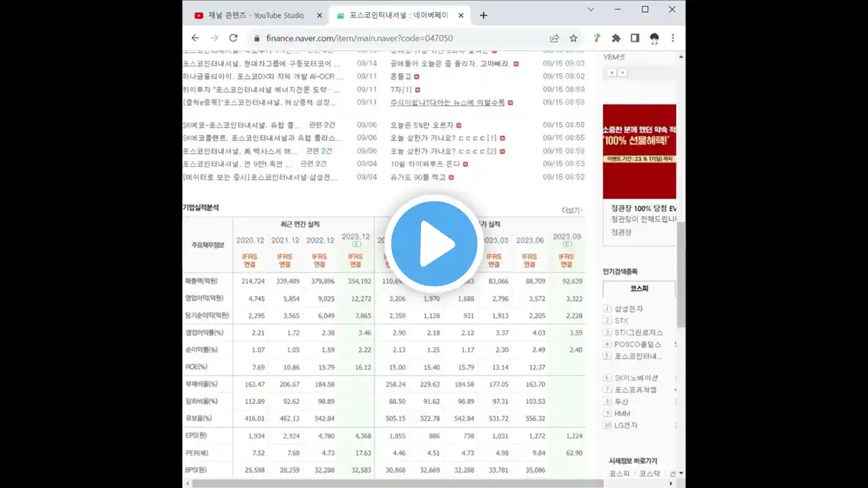Click the next arrow under YBM넷
This screenshot has width=868, height=488.
623,73
